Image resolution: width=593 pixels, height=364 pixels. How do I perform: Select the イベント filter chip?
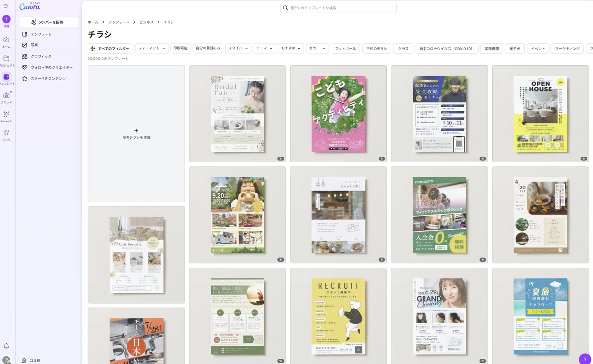pyautogui.click(x=538, y=49)
